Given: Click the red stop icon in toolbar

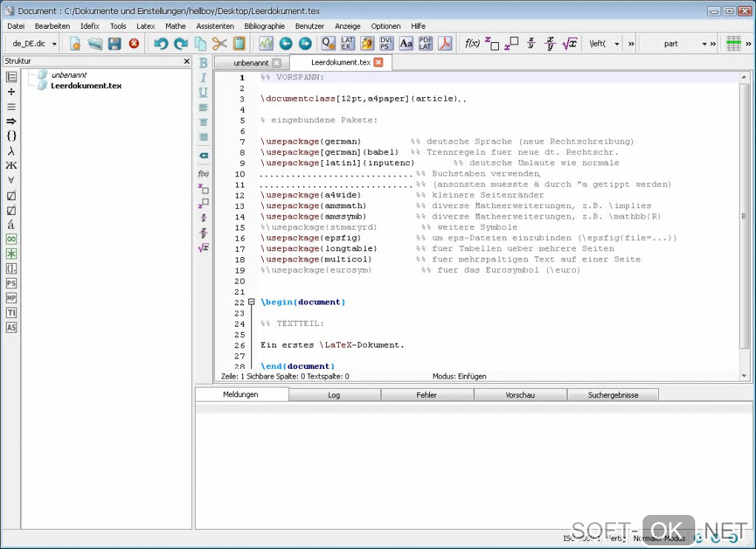Looking at the screenshot, I should click(134, 44).
